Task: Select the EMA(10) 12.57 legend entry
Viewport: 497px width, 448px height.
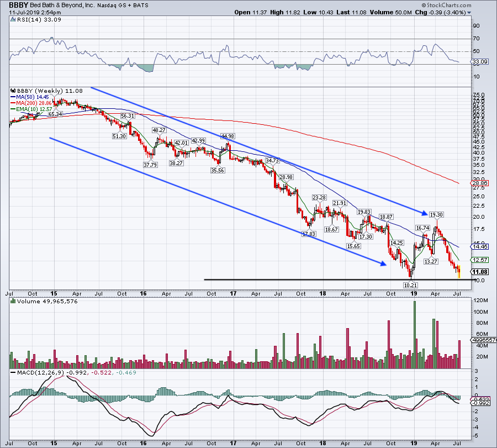Action: (x=31, y=109)
